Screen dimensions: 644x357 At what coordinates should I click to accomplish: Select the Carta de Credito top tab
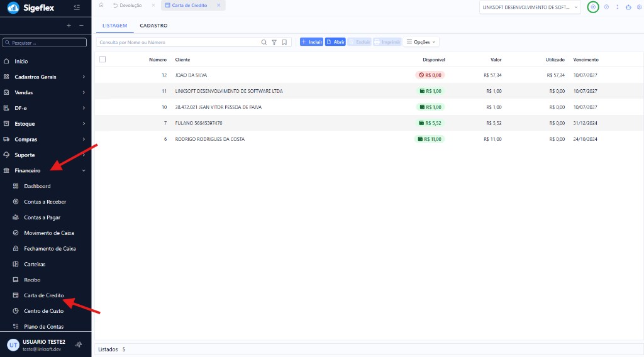click(189, 5)
